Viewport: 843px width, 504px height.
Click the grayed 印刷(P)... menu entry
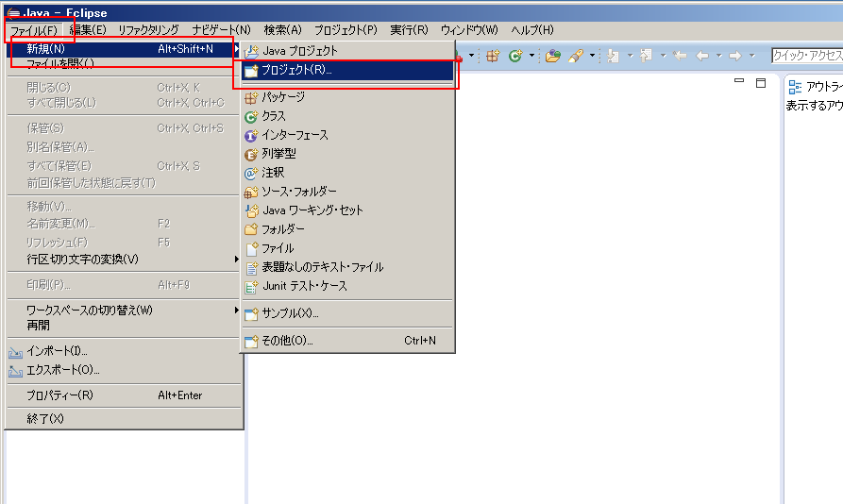point(124,285)
